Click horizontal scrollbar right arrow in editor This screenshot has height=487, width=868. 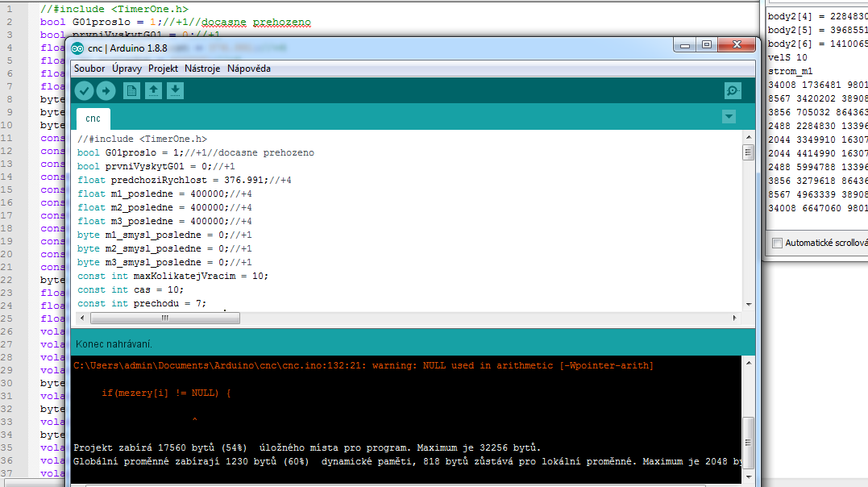[734, 318]
